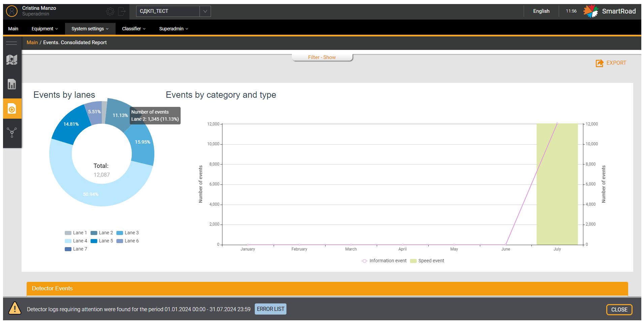The width and height of the screenshot is (644, 324).
Task: Click the Events by lanes heading
Action: coord(64,95)
